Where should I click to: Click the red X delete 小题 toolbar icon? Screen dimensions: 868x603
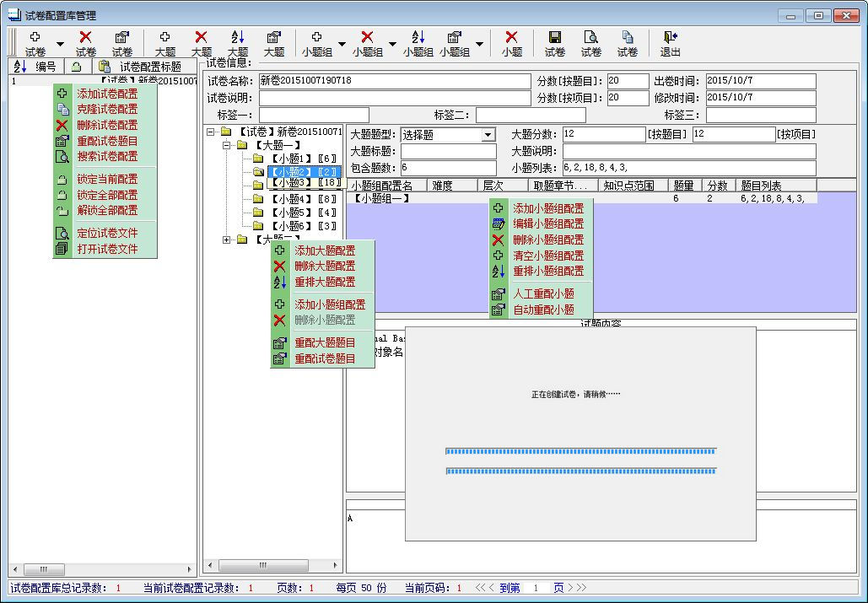tap(511, 37)
